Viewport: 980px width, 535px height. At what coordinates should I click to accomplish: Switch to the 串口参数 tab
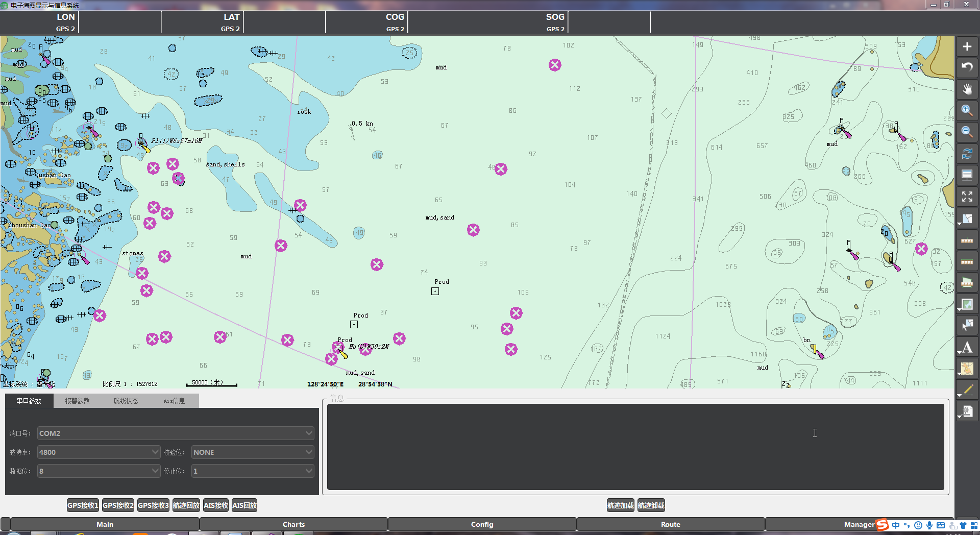click(x=29, y=401)
